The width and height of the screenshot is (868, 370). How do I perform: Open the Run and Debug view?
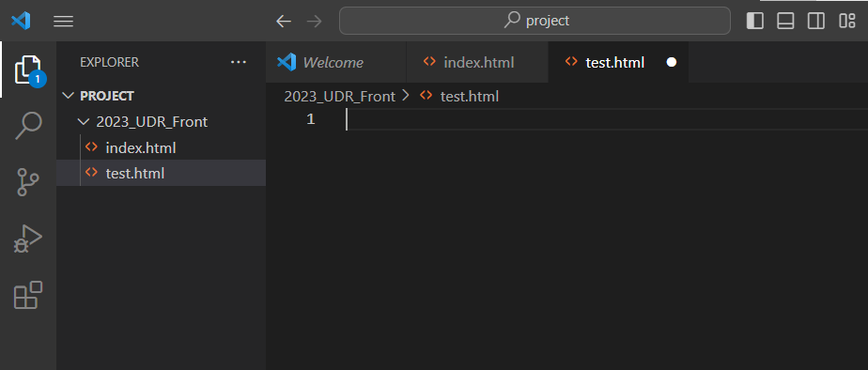click(x=28, y=239)
